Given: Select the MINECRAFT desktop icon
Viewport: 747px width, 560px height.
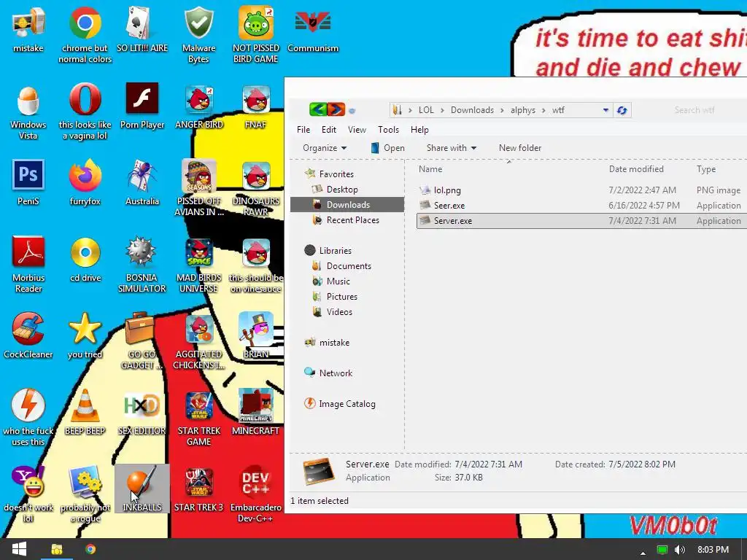Looking at the screenshot, I should [x=256, y=412].
